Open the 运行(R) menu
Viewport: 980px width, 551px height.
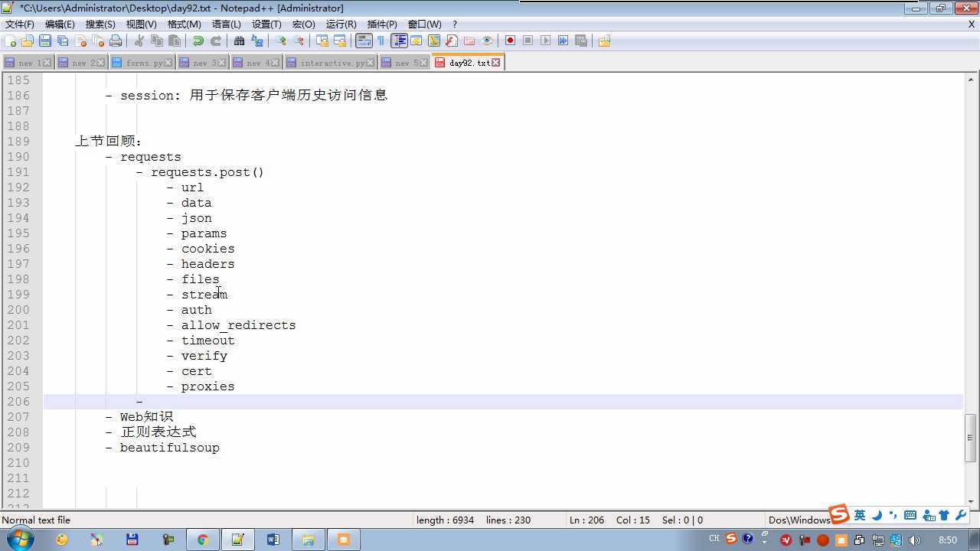(341, 24)
